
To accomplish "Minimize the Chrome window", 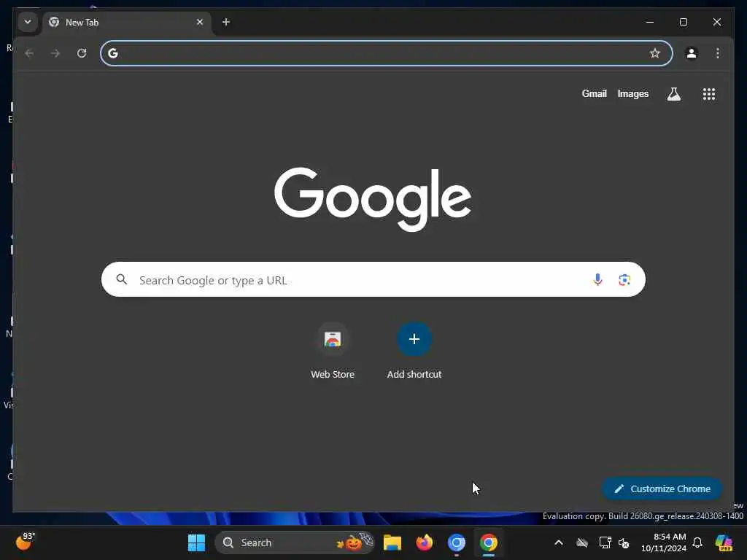I will [x=650, y=22].
